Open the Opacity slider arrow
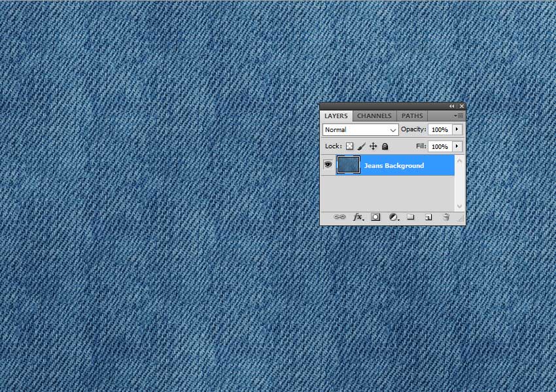 (456, 129)
